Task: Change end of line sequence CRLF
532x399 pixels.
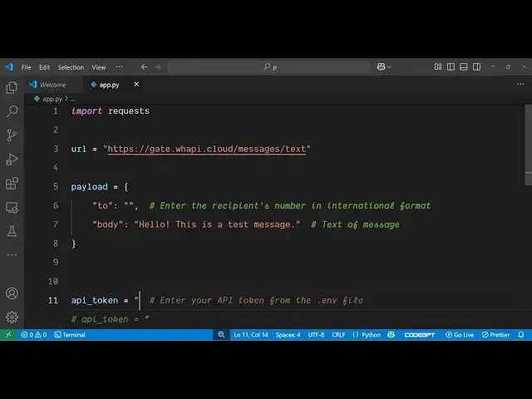Action: 338,335
